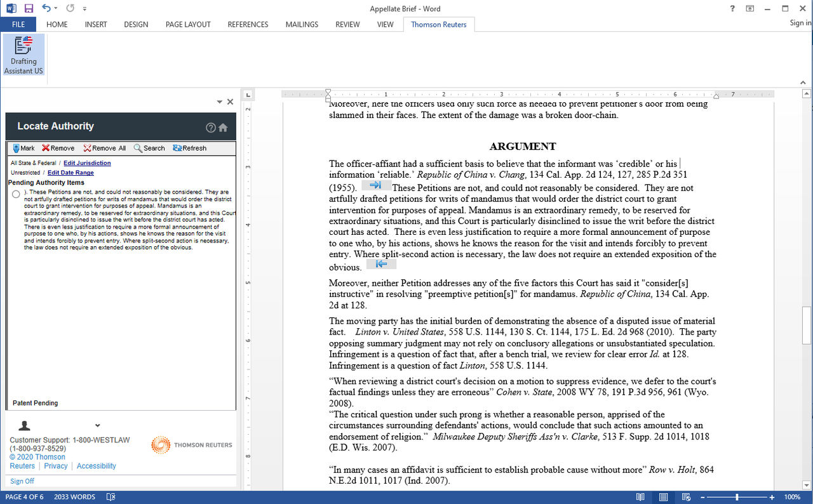Go to the Drafting Assistant home icon

[x=223, y=128]
